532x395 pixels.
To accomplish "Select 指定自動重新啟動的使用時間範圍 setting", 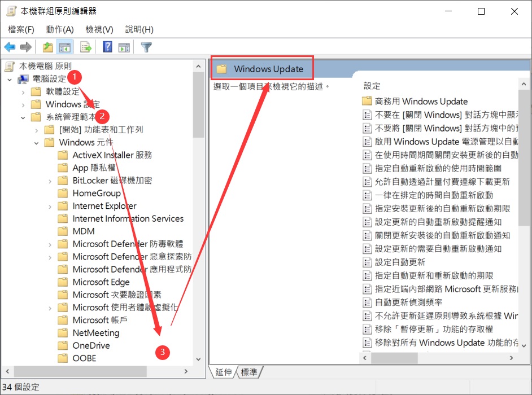I will click(438, 168).
